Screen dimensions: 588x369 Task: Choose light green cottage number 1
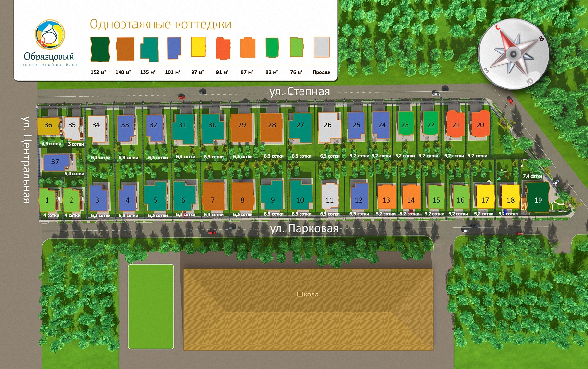point(47,200)
